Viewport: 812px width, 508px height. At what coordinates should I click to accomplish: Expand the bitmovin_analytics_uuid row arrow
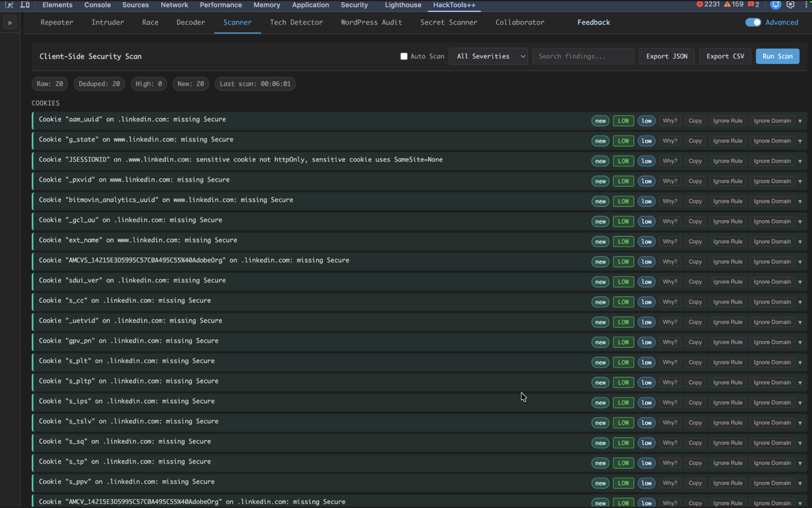click(x=800, y=201)
